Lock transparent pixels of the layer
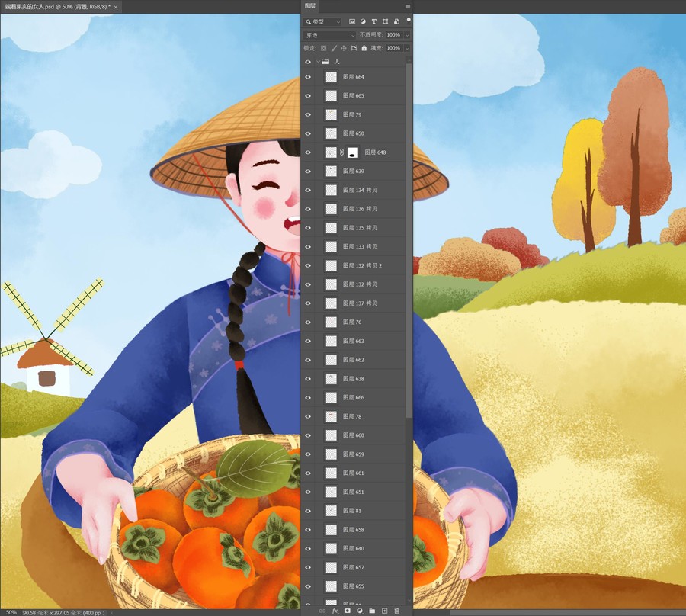Viewport: 686px width, 616px height. [324, 48]
